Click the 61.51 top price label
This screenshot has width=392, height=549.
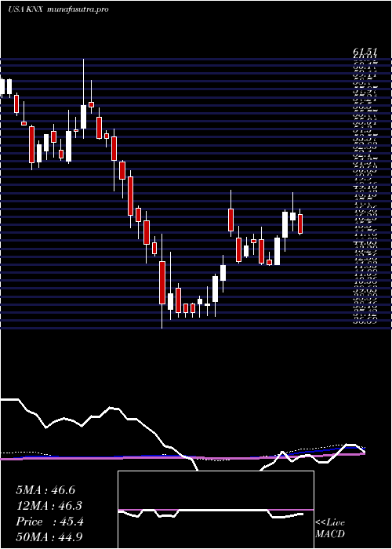pos(365,53)
